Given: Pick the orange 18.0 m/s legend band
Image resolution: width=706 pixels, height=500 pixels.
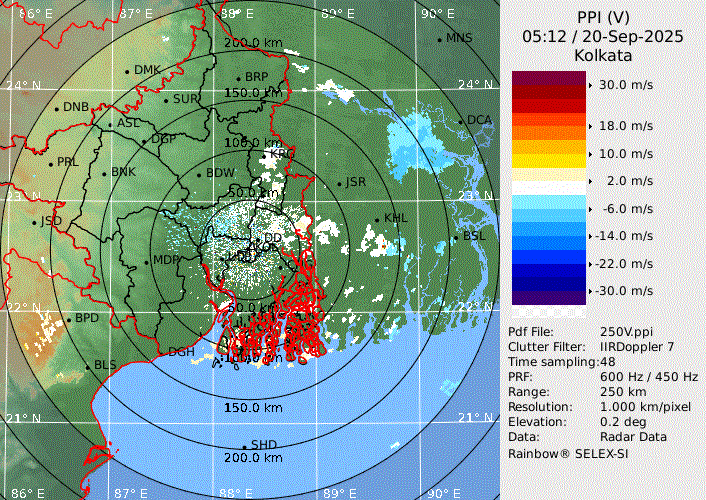Looking at the screenshot, I should click(548, 126).
